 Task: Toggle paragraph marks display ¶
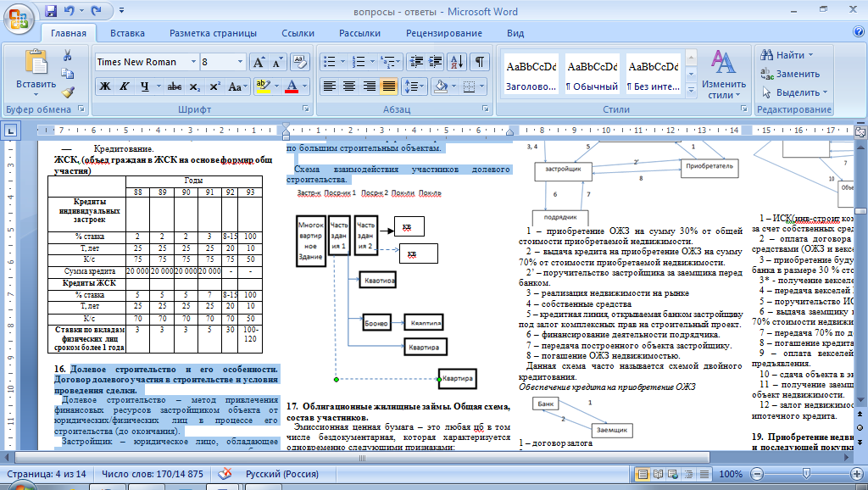pos(480,62)
